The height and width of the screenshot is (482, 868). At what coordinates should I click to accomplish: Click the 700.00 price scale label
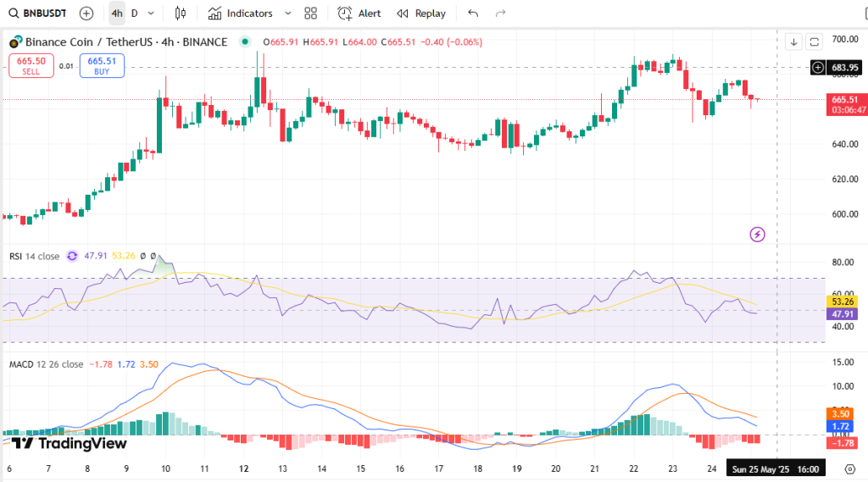click(x=845, y=39)
